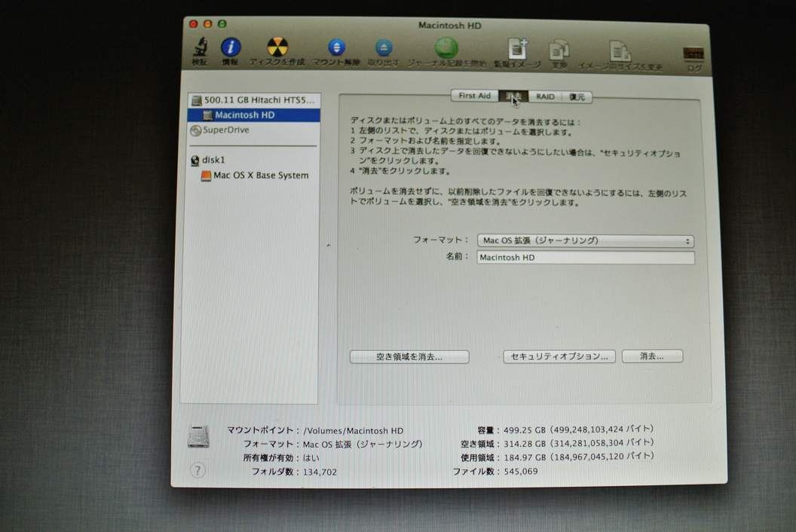This screenshot has height=532, width=796.
Task: Select the Macintosh HD volume in sidebar
Action: coord(253,115)
